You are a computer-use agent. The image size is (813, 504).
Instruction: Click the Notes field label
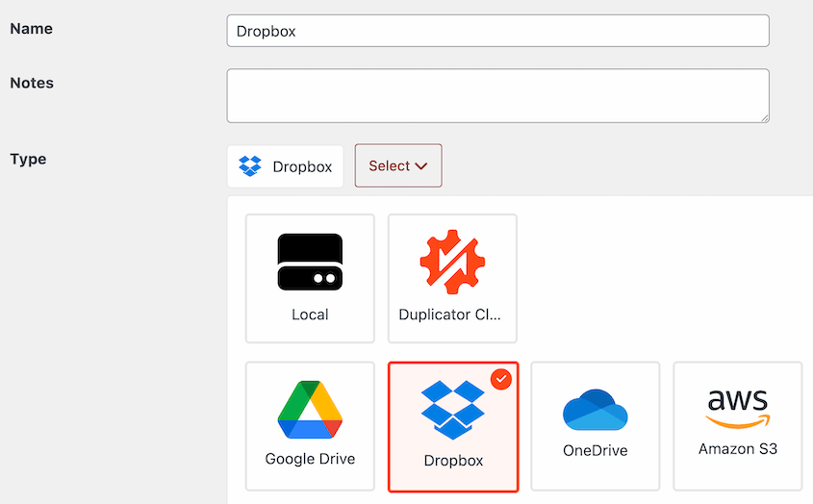(32, 83)
